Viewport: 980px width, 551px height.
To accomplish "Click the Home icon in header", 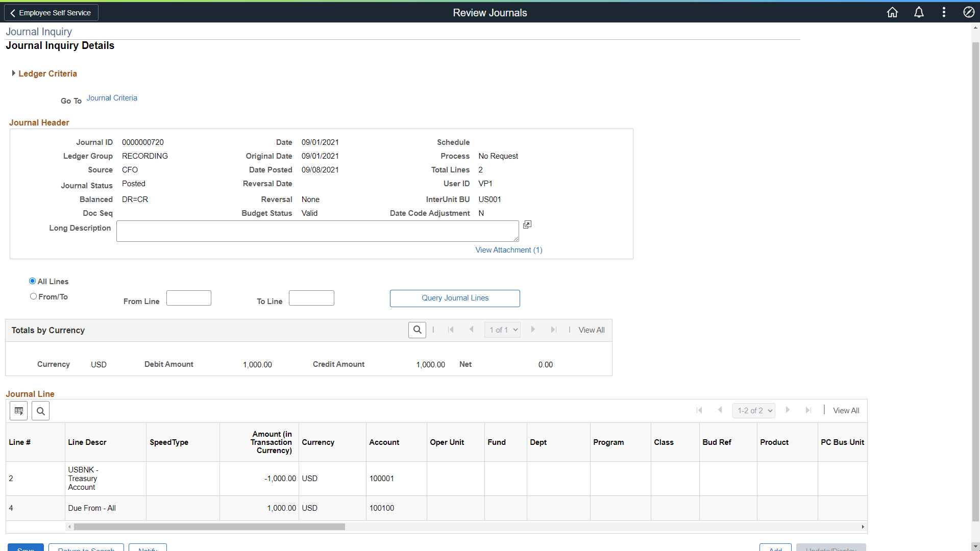I will (x=892, y=12).
